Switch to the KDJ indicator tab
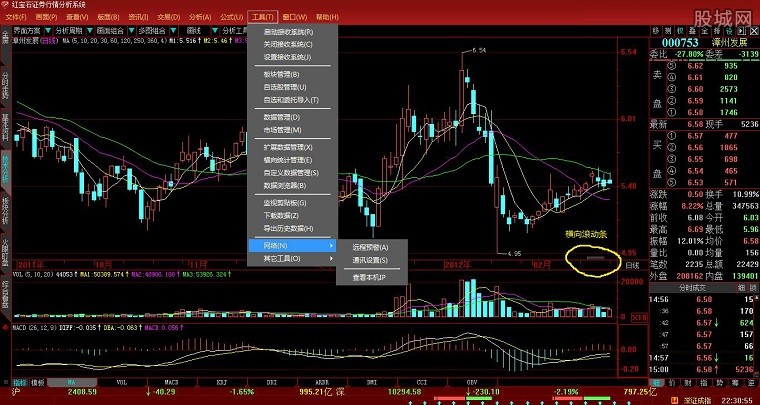This screenshot has width=760, height=405. click(223, 382)
